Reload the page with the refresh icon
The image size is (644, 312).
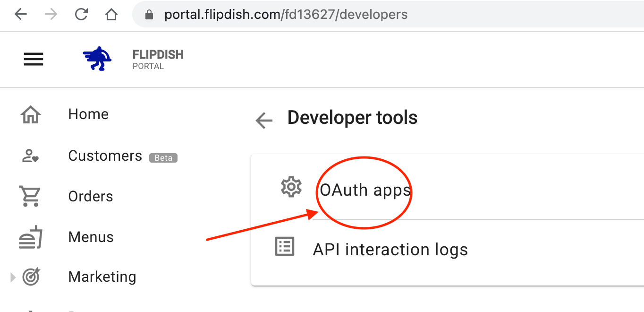[81, 15]
